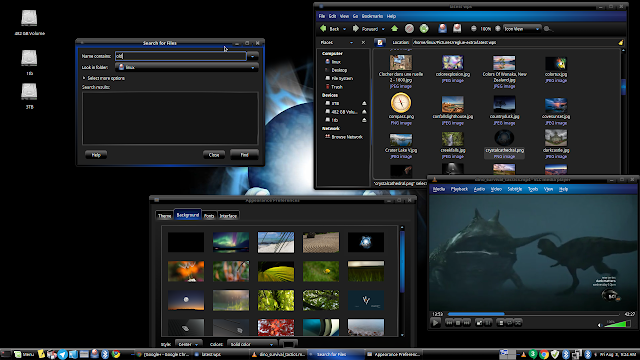Image resolution: width=640 pixels, height=360 pixels.
Task: Click Chrome icon in system tray
Action: coord(544,354)
